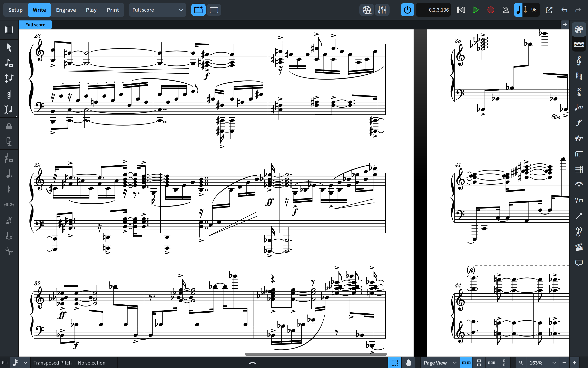Open Time Signatures panel

(579, 92)
